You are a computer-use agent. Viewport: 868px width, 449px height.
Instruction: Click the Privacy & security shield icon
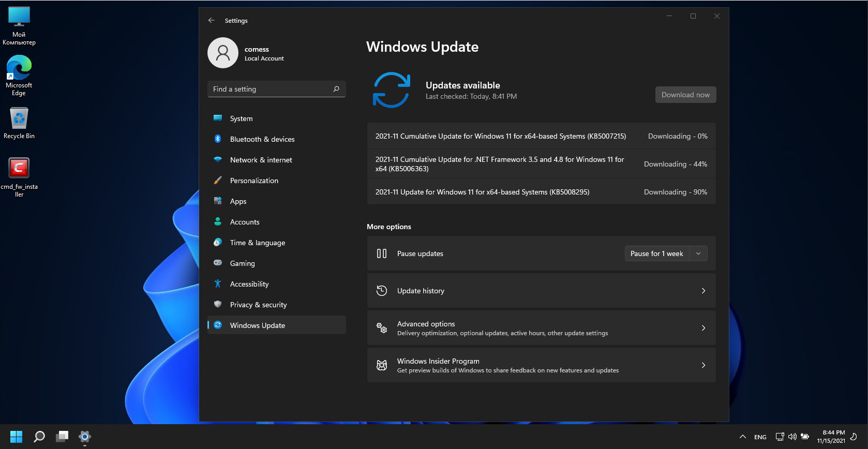(x=218, y=304)
